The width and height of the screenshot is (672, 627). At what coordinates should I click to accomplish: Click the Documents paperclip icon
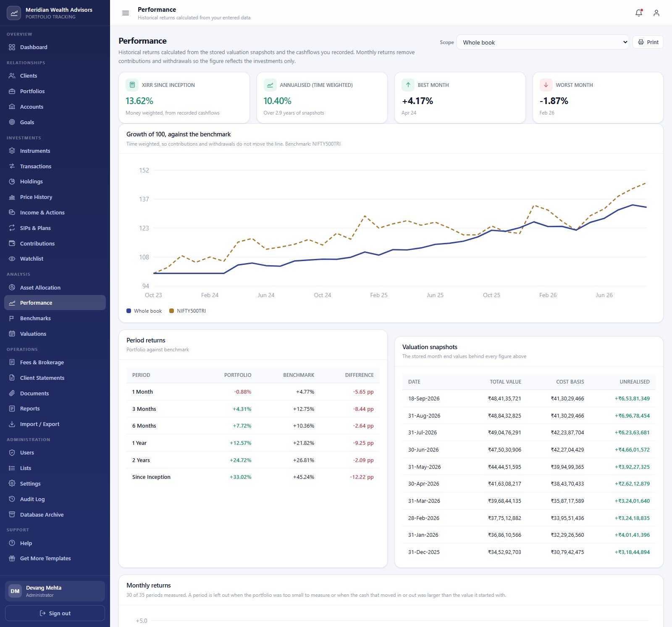[x=12, y=393]
